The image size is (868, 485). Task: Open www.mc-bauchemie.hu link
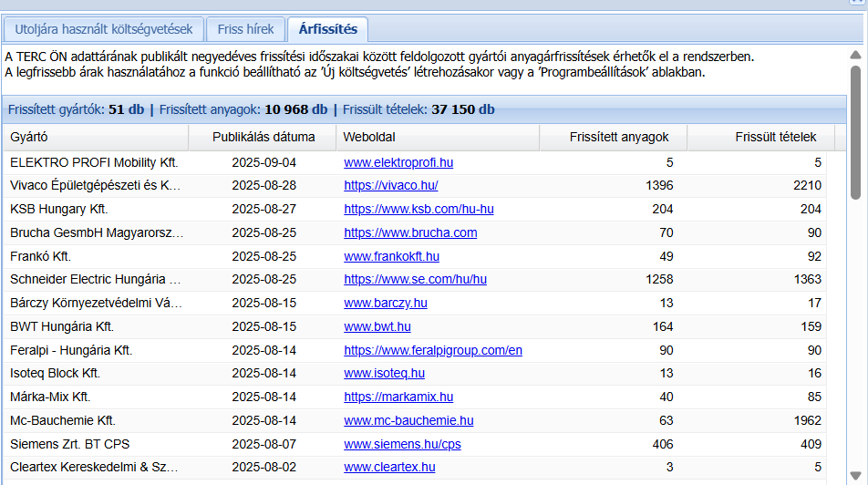click(x=408, y=421)
